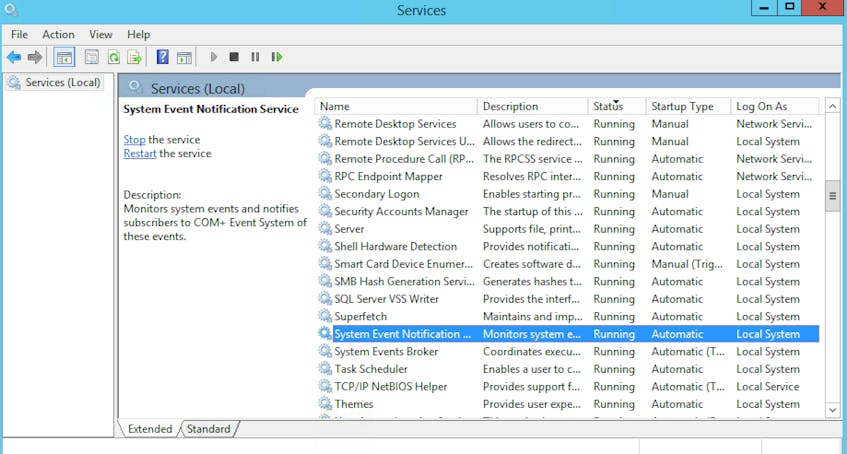
Task: Click the vertical scrollbar thumb
Action: coord(832,196)
